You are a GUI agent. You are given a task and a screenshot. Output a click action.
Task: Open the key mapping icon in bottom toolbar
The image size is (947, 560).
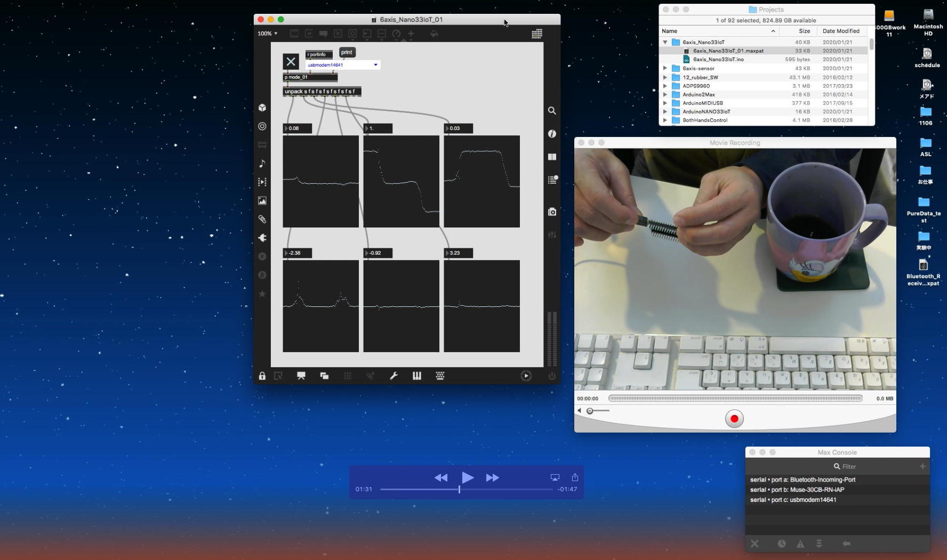point(440,376)
